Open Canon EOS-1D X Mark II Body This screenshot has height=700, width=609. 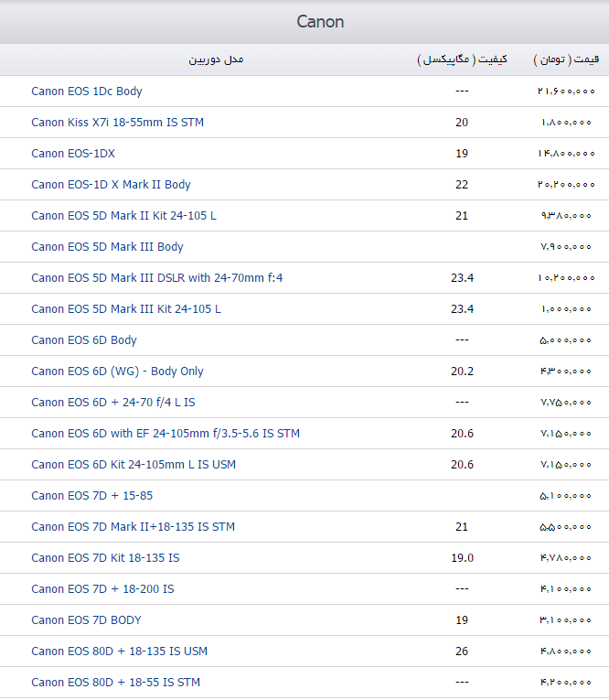(x=111, y=184)
